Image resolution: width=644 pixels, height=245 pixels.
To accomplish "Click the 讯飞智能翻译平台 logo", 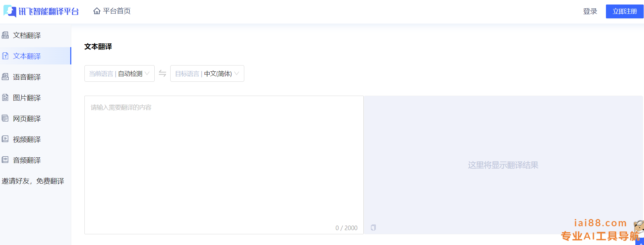I will point(41,11).
